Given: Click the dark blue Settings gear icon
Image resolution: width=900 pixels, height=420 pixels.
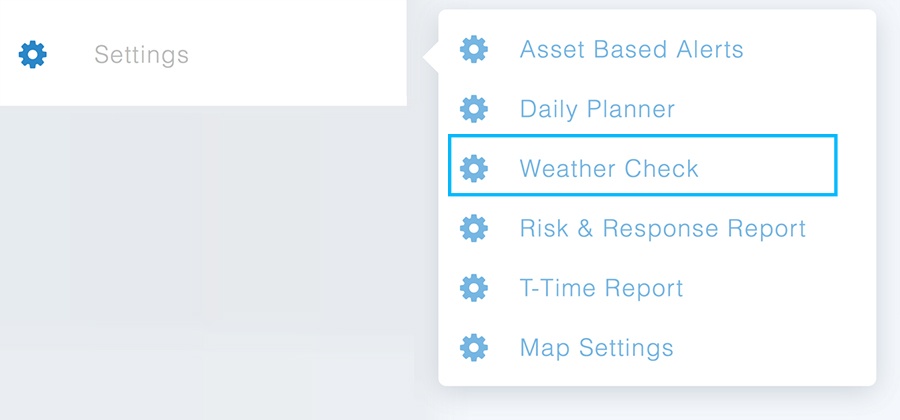Looking at the screenshot, I should click(x=33, y=55).
